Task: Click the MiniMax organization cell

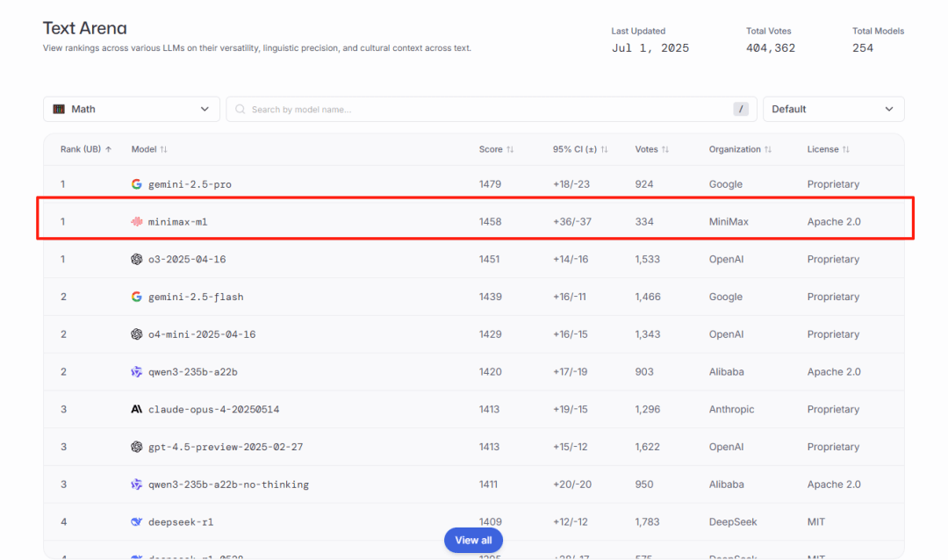Action: pos(729,221)
